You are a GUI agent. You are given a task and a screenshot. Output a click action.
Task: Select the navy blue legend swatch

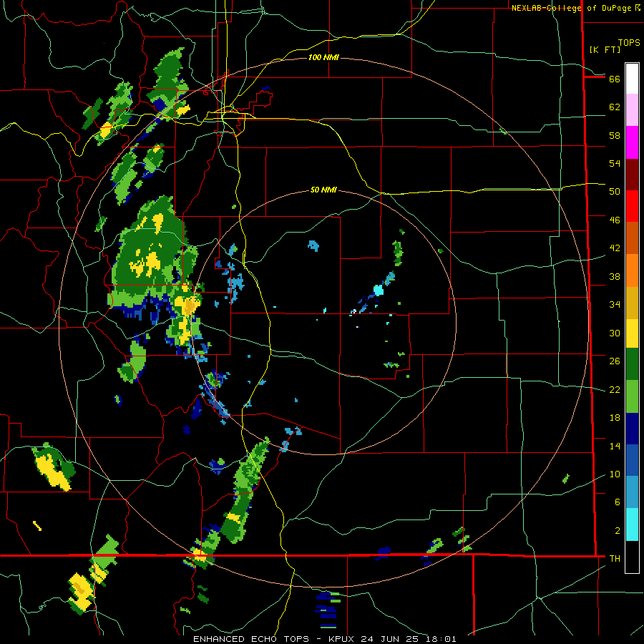pos(632,429)
